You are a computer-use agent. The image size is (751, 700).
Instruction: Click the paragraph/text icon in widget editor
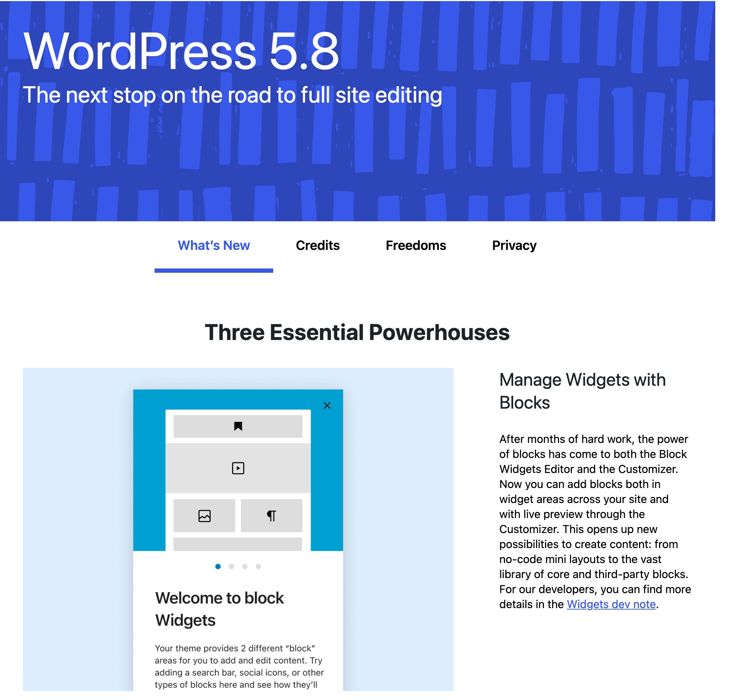(270, 516)
